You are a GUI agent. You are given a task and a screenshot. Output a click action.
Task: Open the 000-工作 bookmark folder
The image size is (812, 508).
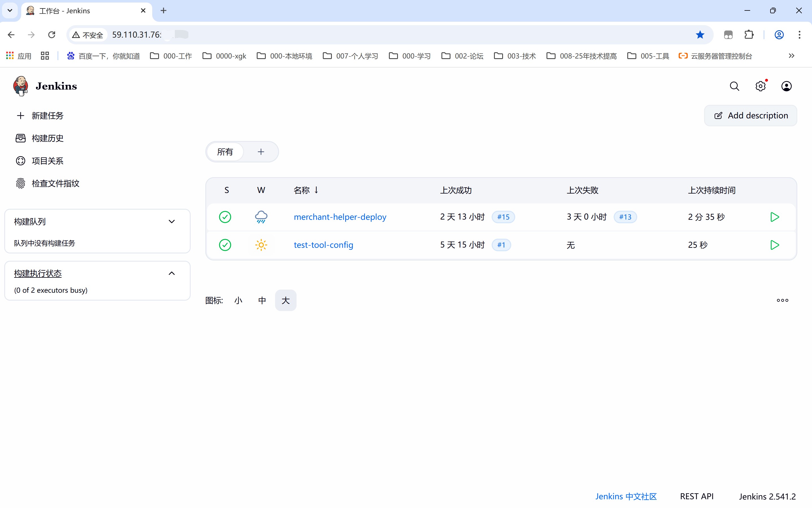pos(171,56)
